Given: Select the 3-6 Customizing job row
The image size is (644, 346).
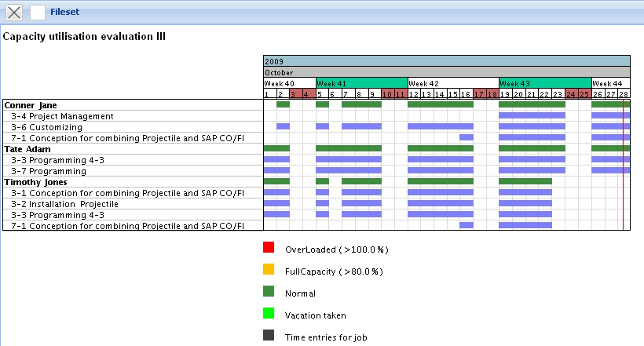Looking at the screenshot, I should (46, 127).
